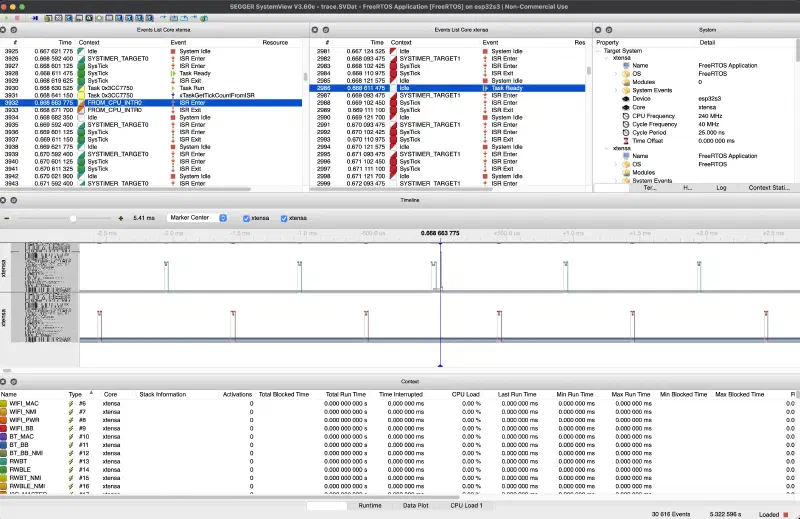800x519 pixels.
Task: Undock the System panel
Action: click(x=609, y=30)
